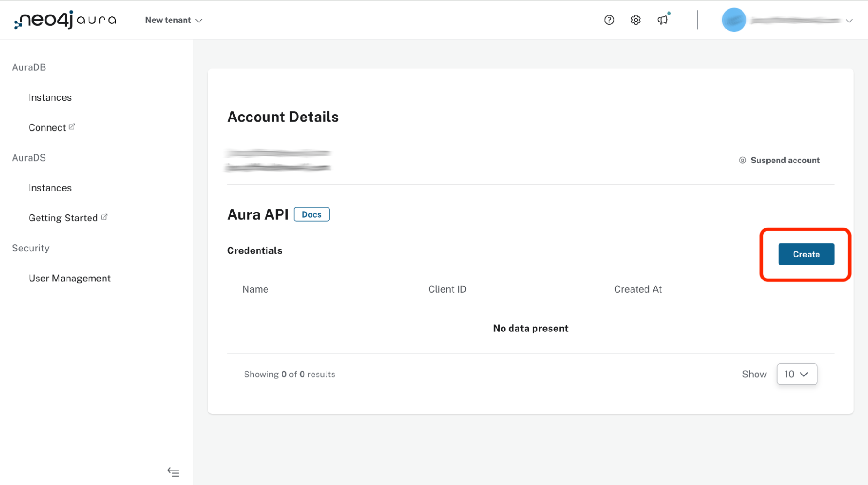Viewport: 868px width, 485px height.
Task: Open the Aura API Docs link
Action: tap(312, 214)
